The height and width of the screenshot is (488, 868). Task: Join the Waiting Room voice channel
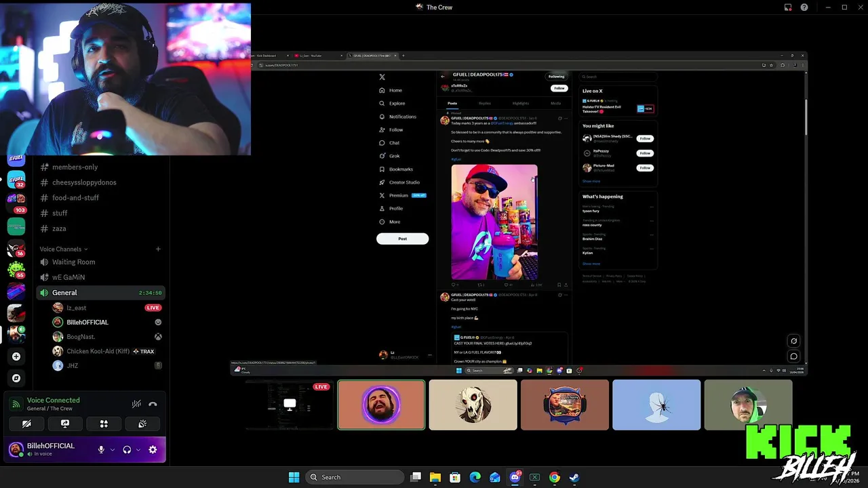(100, 262)
